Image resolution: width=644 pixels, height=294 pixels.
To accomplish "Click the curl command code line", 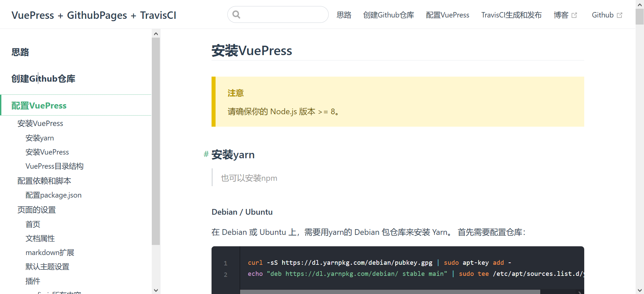I will click(379, 262).
